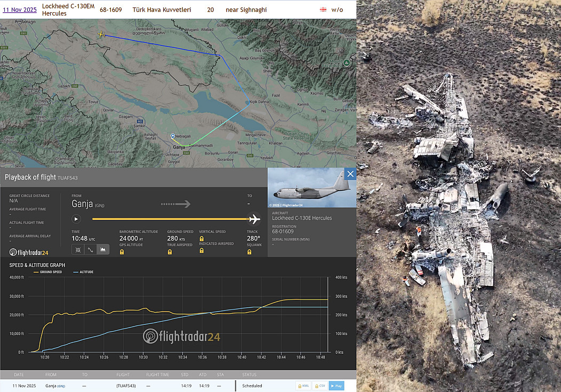Screen dimensions: 561x392
Task: Download the KML file
Action: [303, 386]
